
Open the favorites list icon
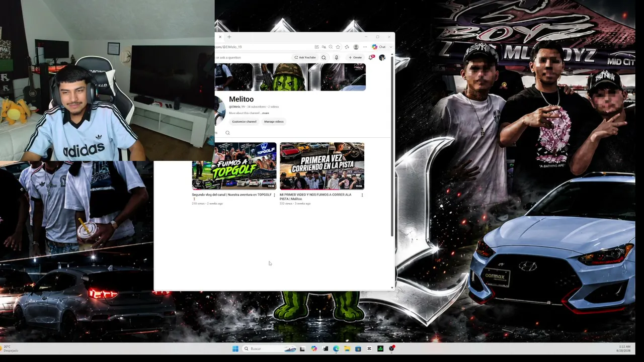tap(347, 47)
